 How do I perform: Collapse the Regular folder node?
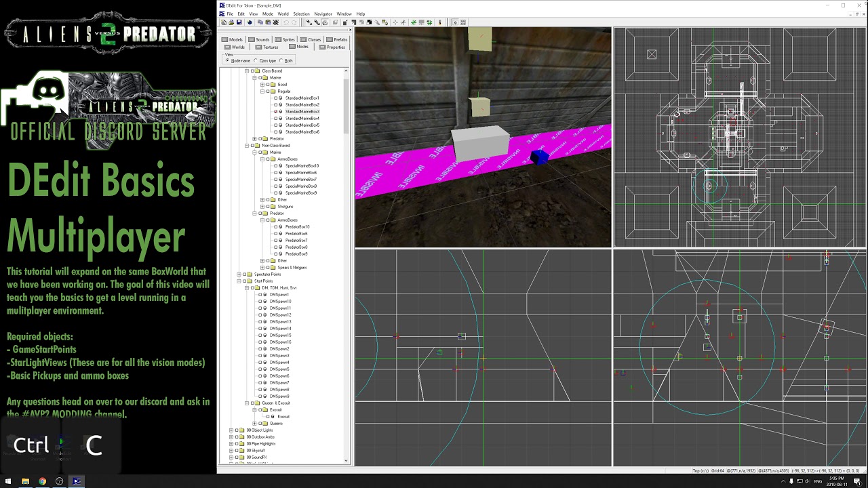click(x=262, y=91)
